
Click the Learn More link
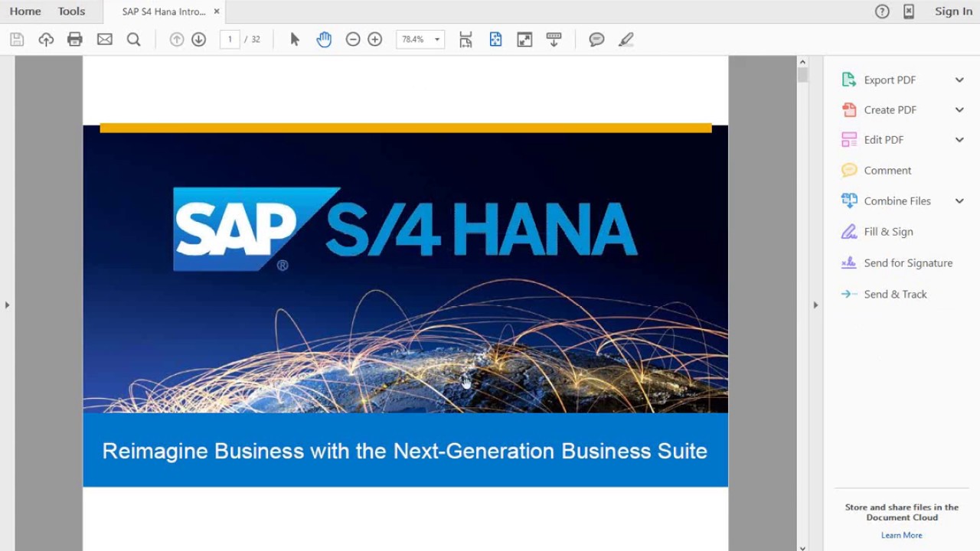[x=901, y=535]
